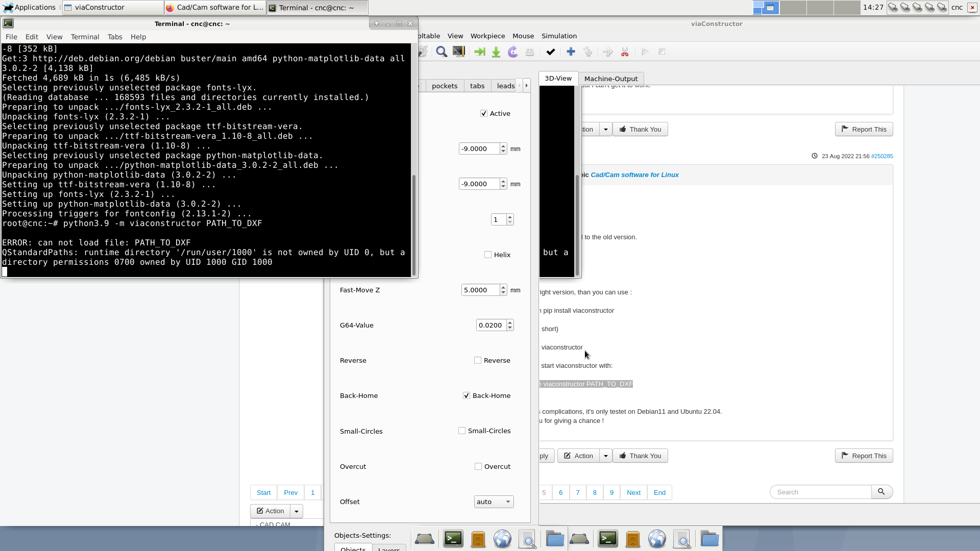The height and width of the screenshot is (551, 980).
Task: Open the Help menu in Terminal
Action: (x=138, y=37)
